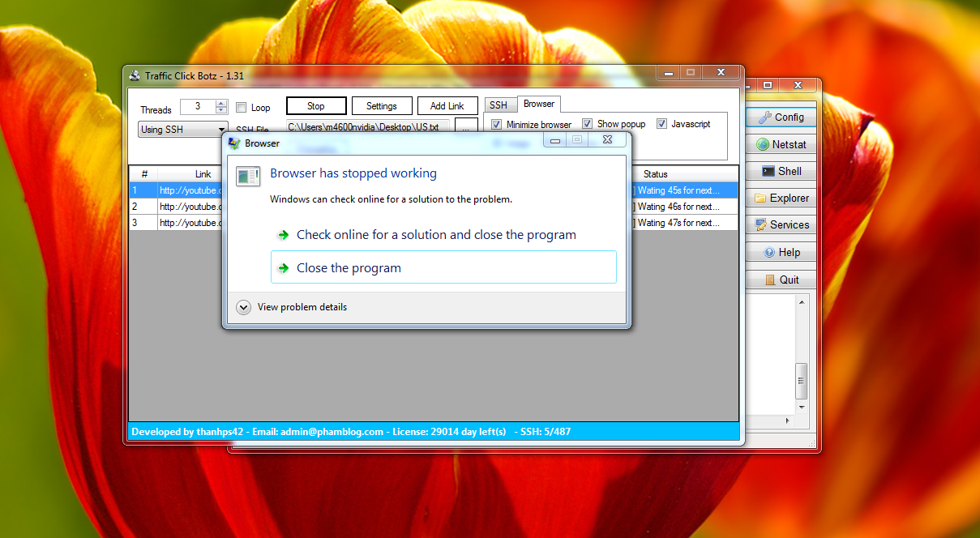
Task: Click the SSH file path field
Action: [368, 127]
